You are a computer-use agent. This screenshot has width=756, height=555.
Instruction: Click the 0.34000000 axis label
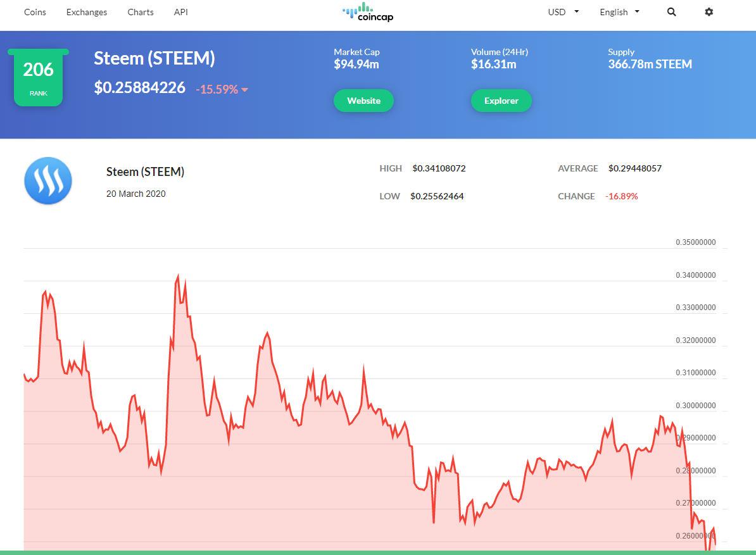pyautogui.click(x=696, y=275)
